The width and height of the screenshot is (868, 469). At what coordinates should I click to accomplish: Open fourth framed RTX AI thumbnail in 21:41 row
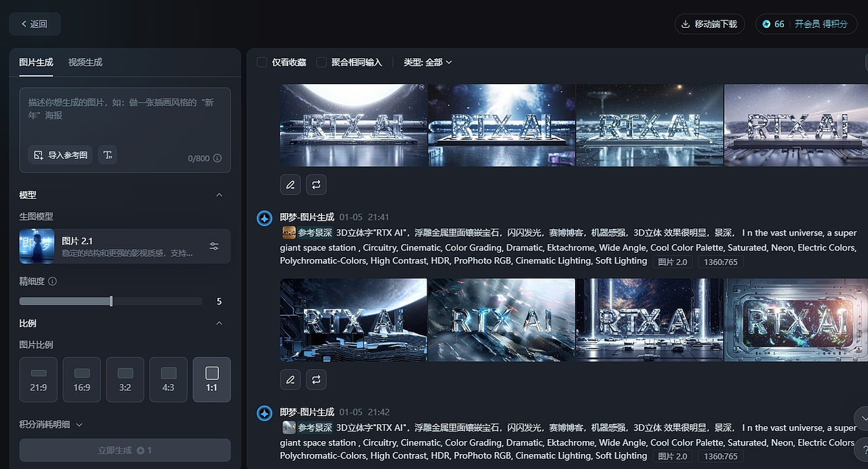796,320
